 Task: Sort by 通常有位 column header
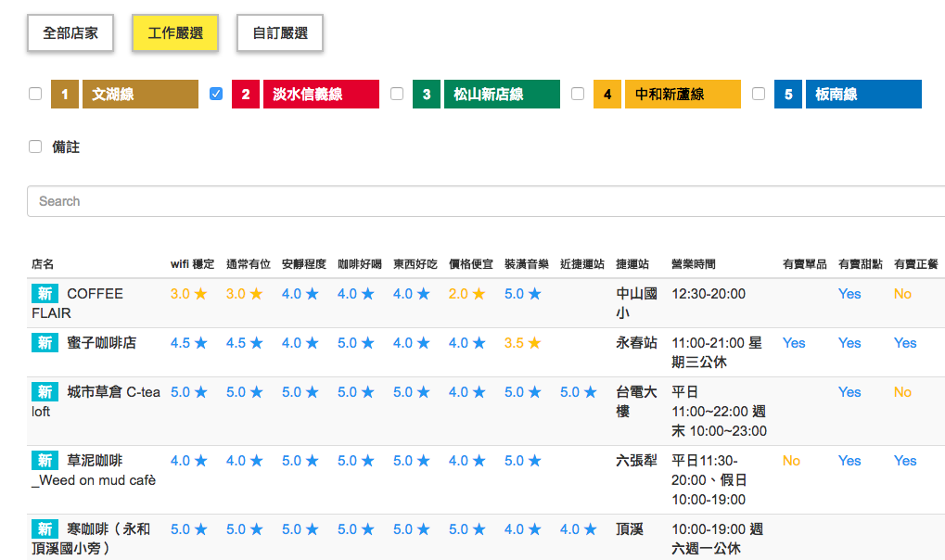pos(249,264)
